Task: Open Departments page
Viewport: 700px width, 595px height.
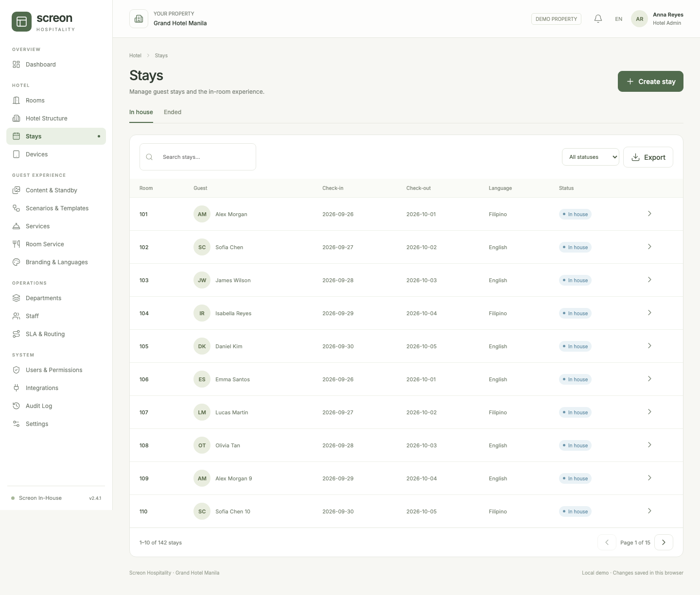Action: click(x=56, y=298)
